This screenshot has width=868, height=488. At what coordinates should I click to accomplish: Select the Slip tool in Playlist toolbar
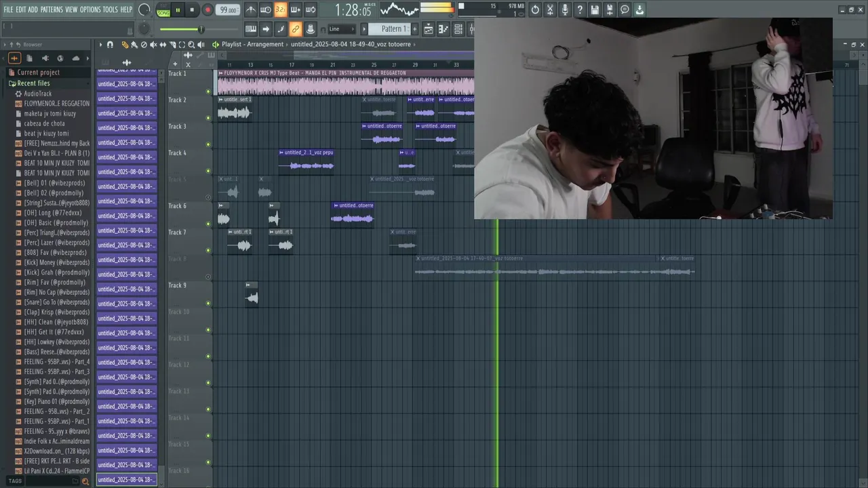point(163,45)
